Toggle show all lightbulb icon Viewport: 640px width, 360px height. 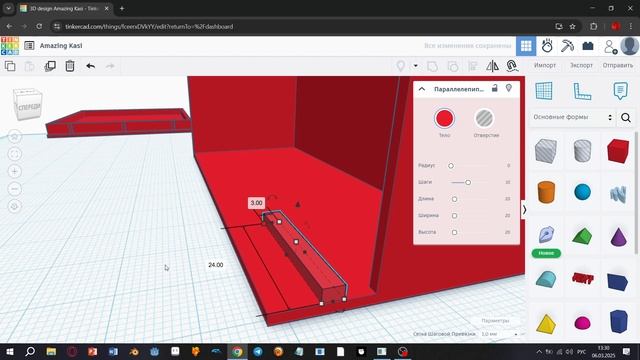401,66
